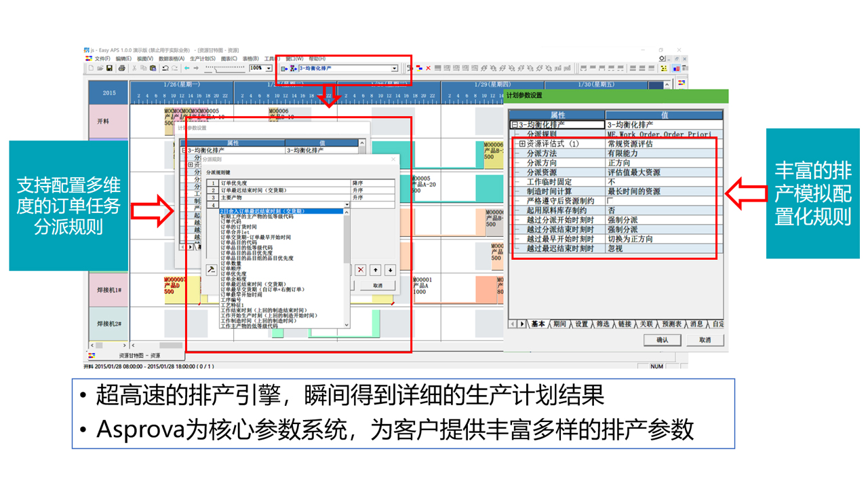This screenshot has height=494, width=868.
Task: Select 订单代码 in the rule key list
Action: [x=231, y=221]
